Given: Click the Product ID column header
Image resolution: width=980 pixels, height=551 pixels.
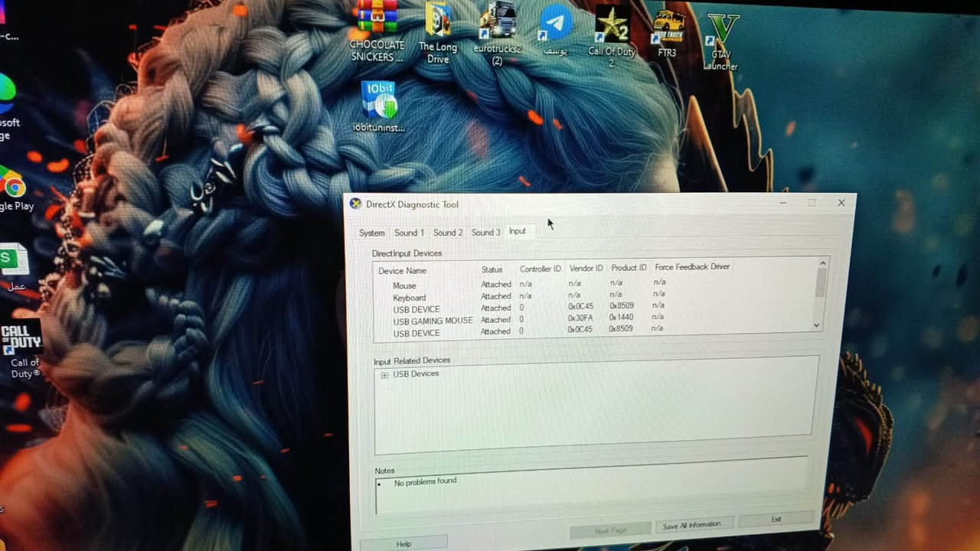Looking at the screenshot, I should point(629,268).
